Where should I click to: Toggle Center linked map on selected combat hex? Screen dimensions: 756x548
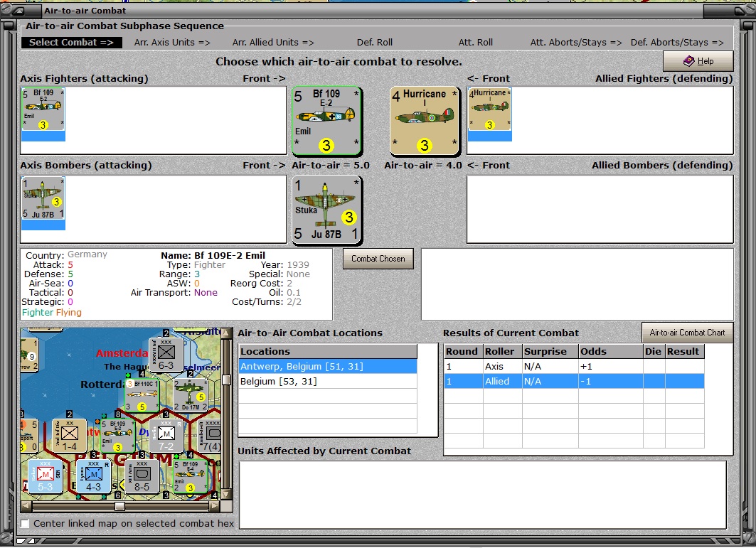(25, 523)
